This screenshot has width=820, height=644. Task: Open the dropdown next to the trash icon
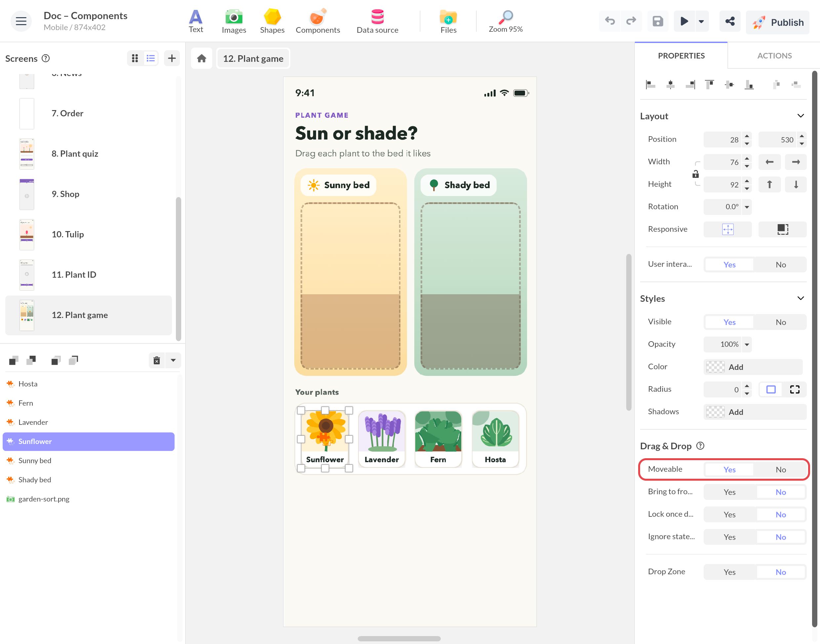click(x=173, y=360)
